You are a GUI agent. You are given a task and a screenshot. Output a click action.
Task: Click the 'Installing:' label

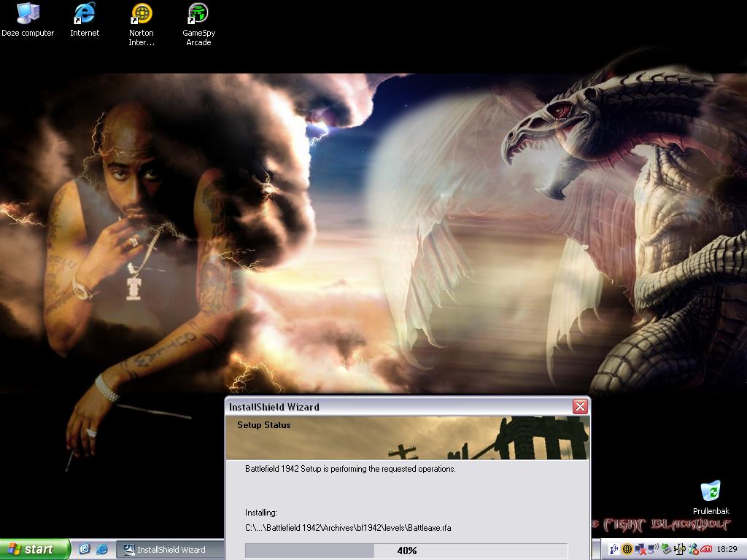coord(260,513)
